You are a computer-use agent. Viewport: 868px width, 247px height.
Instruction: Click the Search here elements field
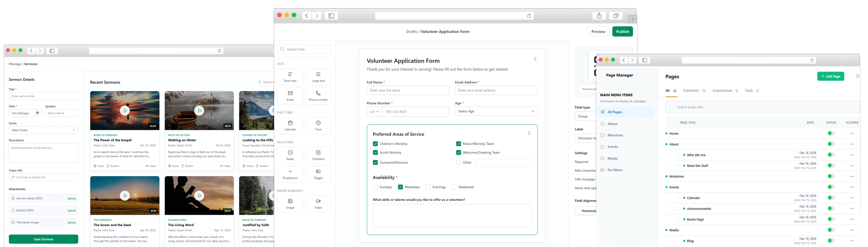tap(304, 49)
